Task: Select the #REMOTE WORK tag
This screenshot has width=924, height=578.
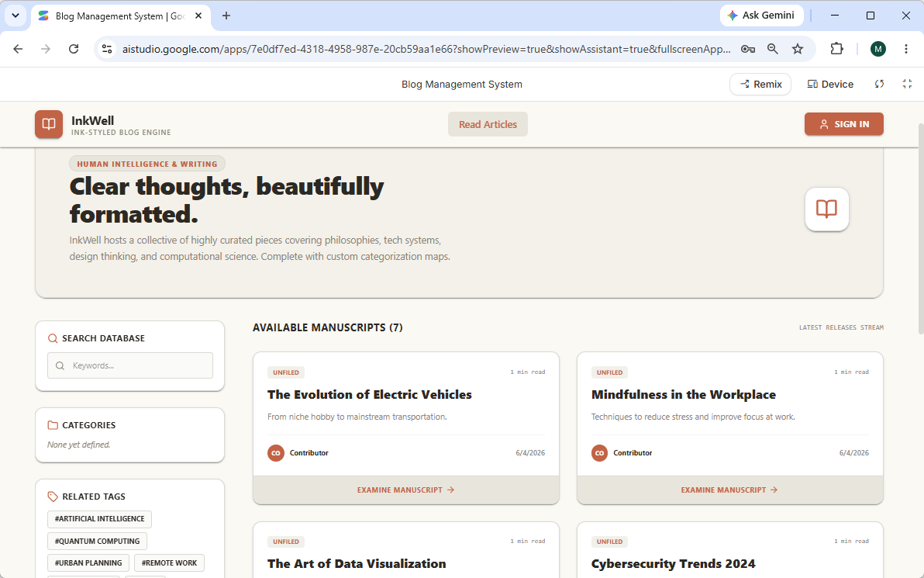Action: 169,562
